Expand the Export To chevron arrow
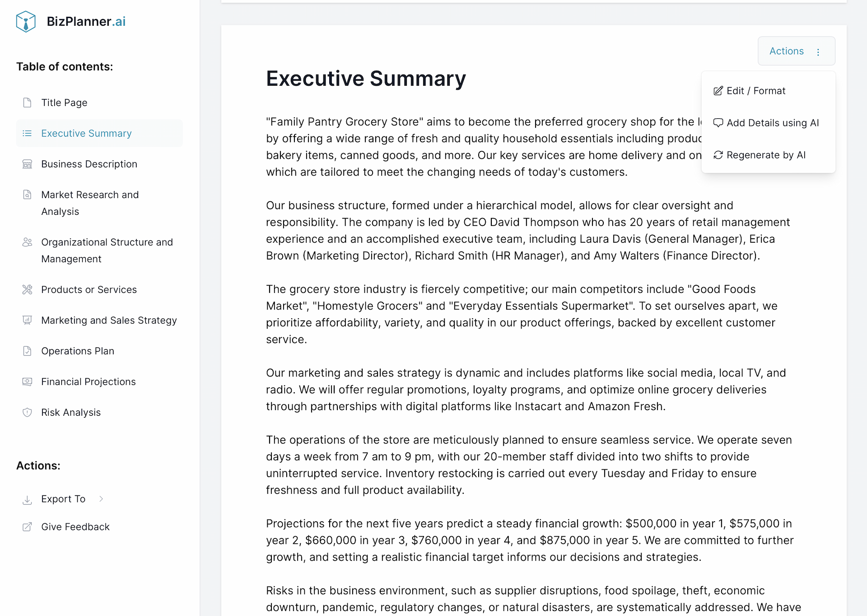 (x=101, y=499)
